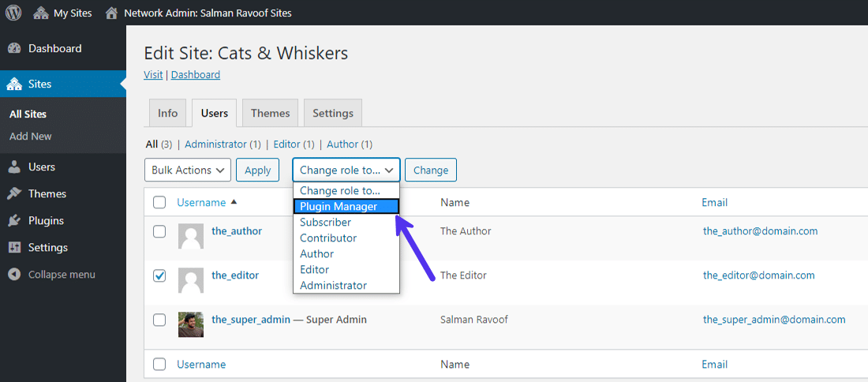Switch to the Settings tab
This screenshot has width=868, height=382.
[333, 113]
